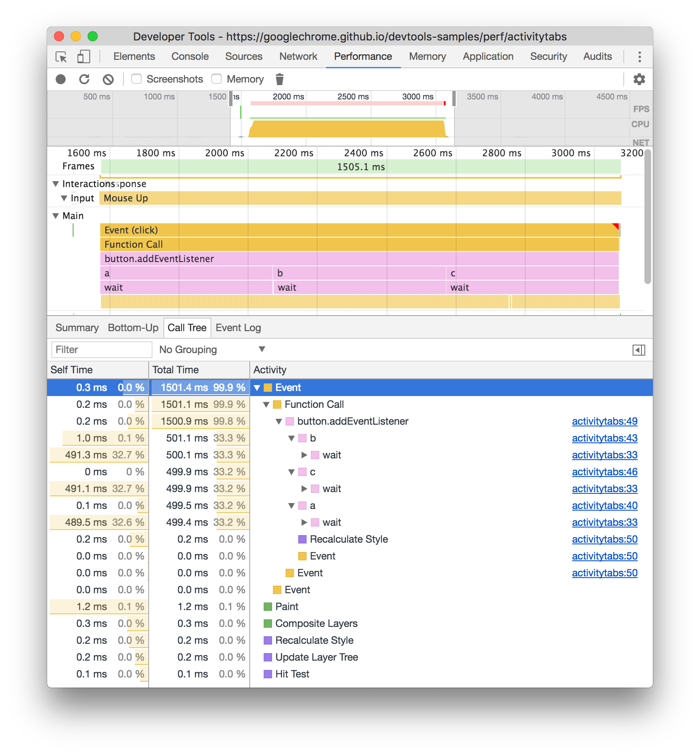Image resolution: width=700 pixels, height=755 pixels.
Task: Expand the wait node under b
Action: coord(304,455)
